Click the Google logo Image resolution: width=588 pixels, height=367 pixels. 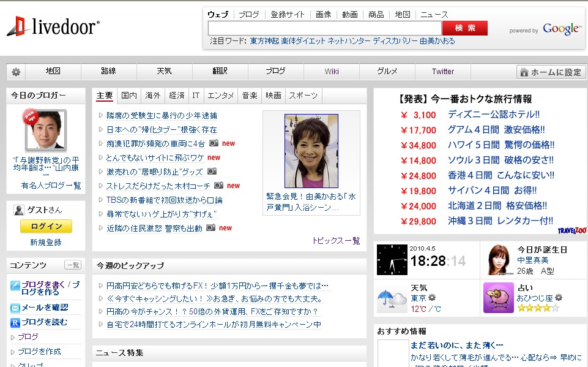coord(562,29)
